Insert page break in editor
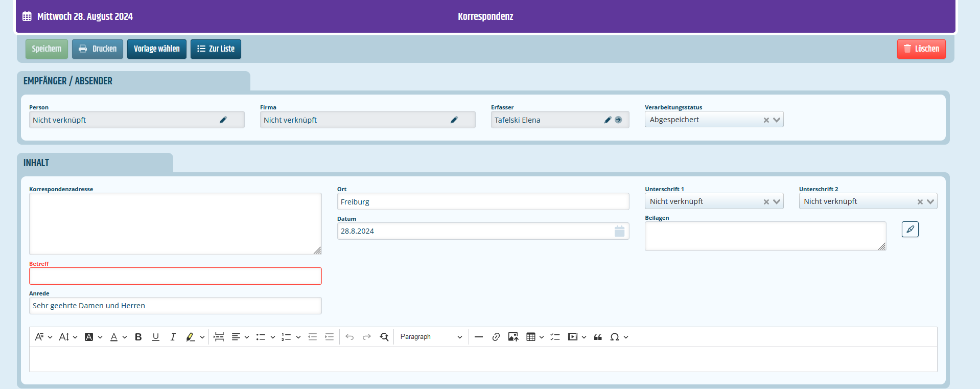This screenshot has height=389, width=980. 219,337
